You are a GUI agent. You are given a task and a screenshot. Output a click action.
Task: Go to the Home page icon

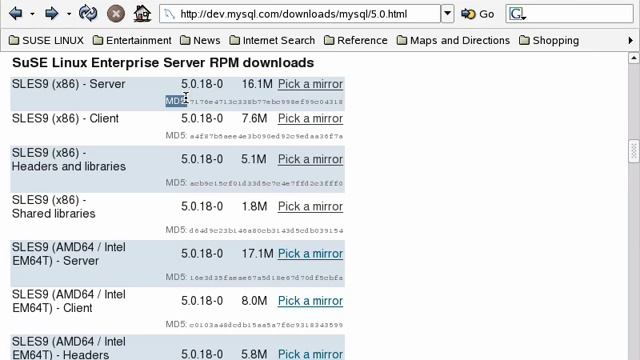142,13
